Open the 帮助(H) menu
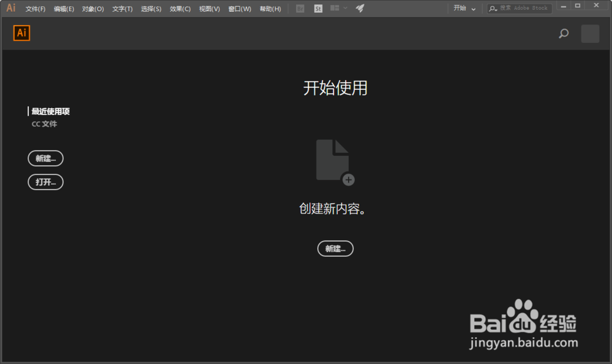The width and height of the screenshot is (612, 364). tap(270, 9)
